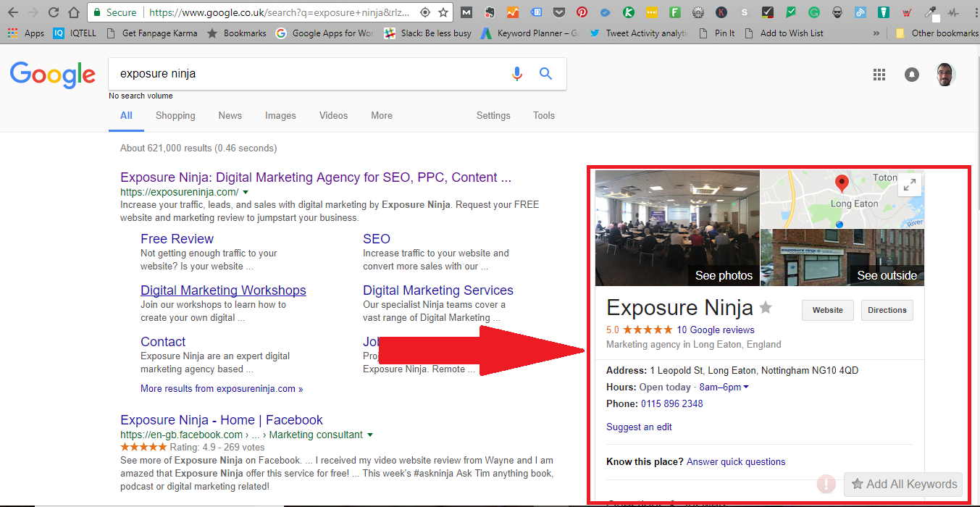This screenshot has width=980, height=507.
Task: Open the blue RSS feed extension icon
Action: (860, 12)
